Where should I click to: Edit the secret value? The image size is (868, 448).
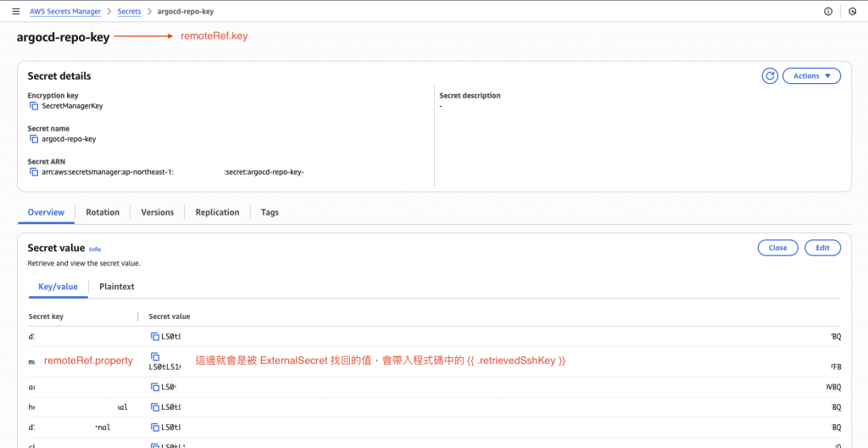822,248
